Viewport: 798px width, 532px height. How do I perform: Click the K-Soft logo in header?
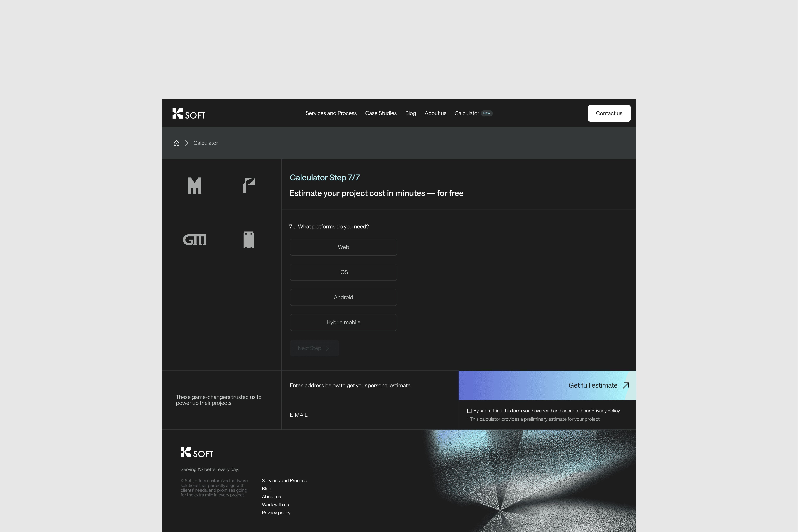(189, 114)
